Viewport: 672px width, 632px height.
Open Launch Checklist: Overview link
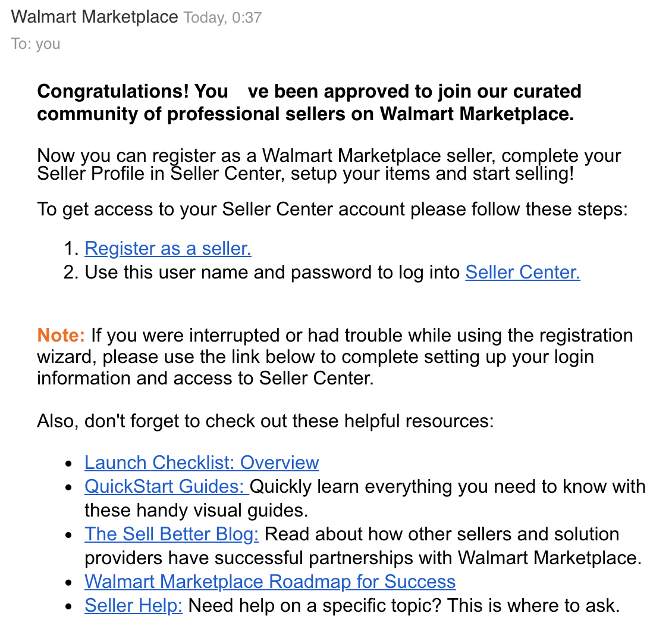(202, 462)
